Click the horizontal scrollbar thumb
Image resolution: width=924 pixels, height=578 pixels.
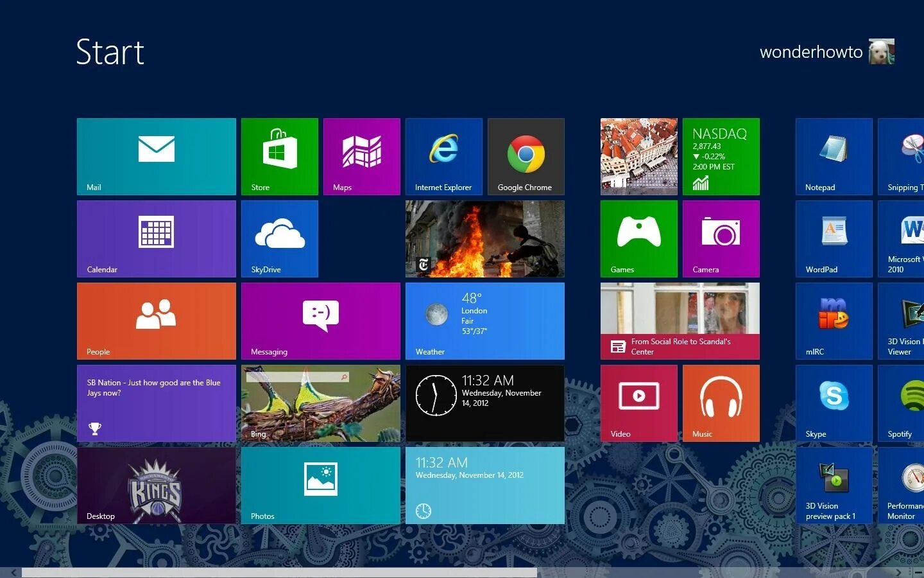tap(279, 572)
